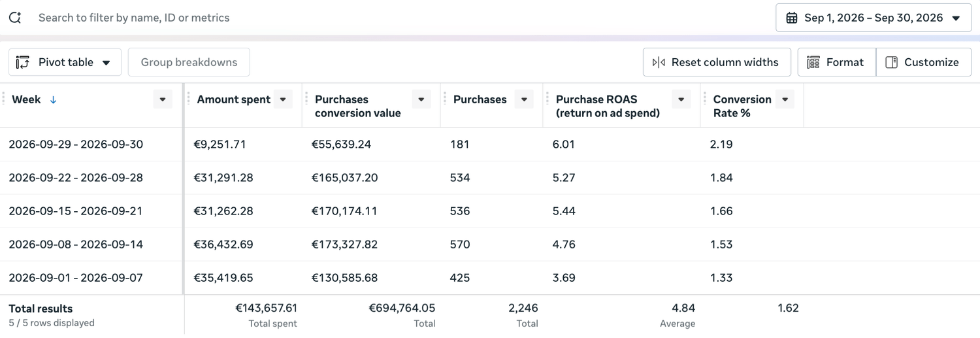Click drag handle on Week column header
Image resolution: width=980 pixels, height=338 pixels.
4,99
